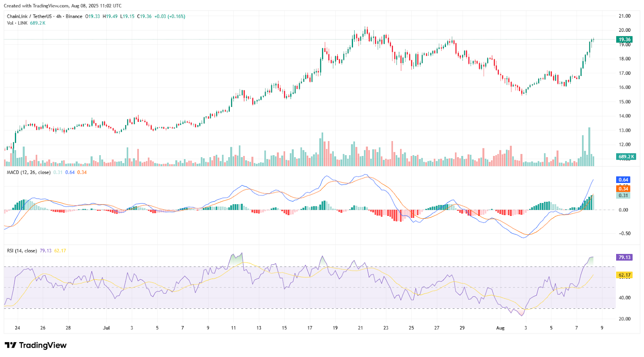The width and height of the screenshot is (644, 357).
Task: Click the 21 date label on time axis
Action: [x=360, y=328]
